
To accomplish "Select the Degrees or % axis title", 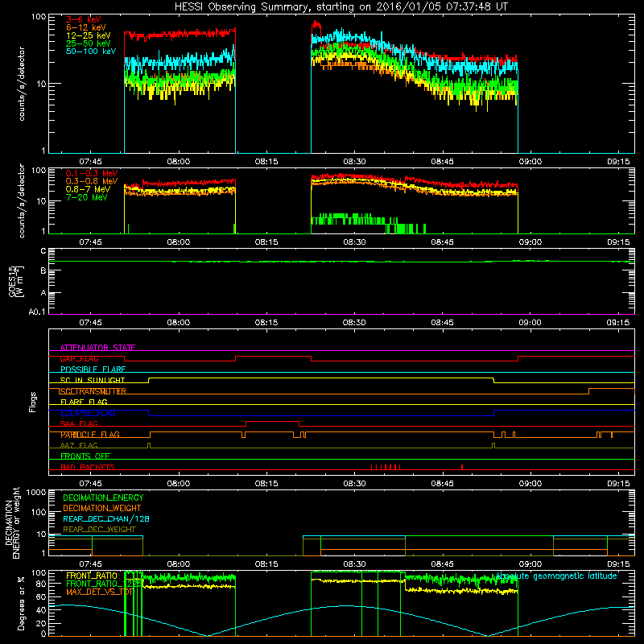I will tap(21, 603).
